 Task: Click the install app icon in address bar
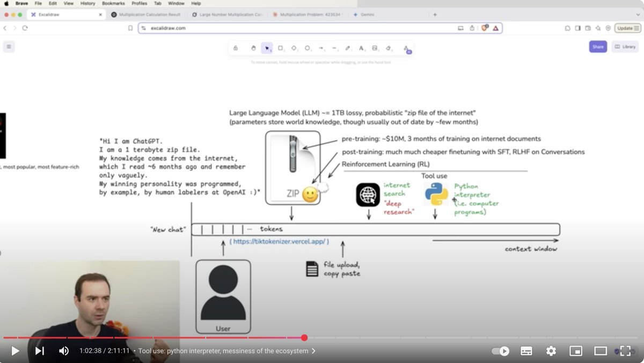[460, 28]
